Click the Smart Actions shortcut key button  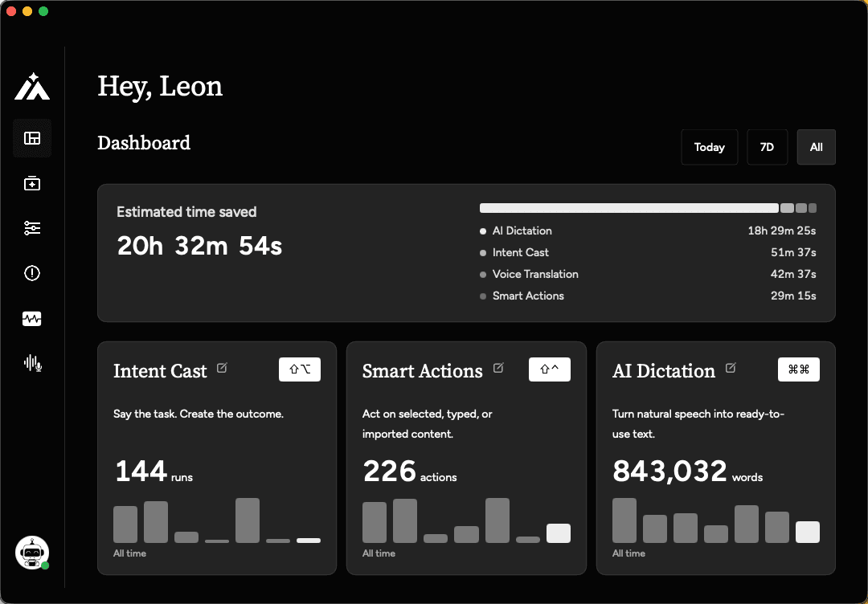pyautogui.click(x=549, y=369)
